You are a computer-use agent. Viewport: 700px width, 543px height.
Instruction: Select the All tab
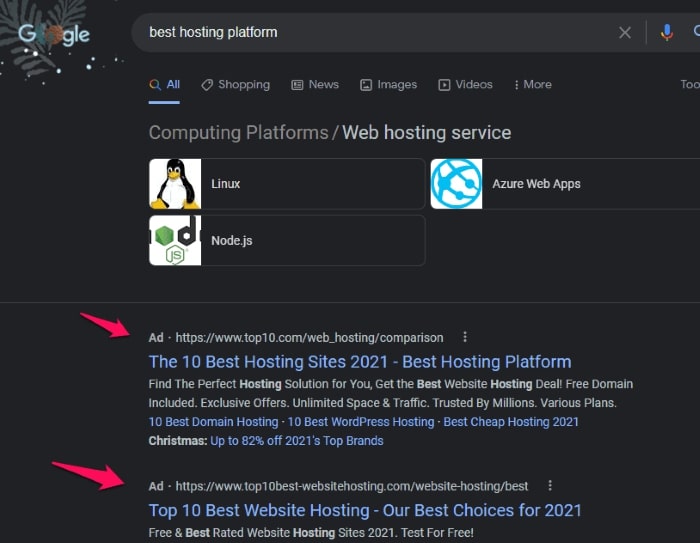(164, 85)
